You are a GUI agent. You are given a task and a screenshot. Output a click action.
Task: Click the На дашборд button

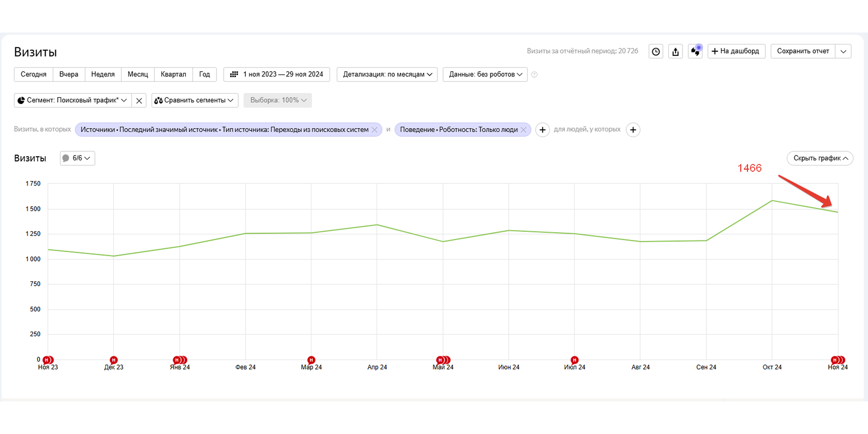pyautogui.click(x=736, y=51)
